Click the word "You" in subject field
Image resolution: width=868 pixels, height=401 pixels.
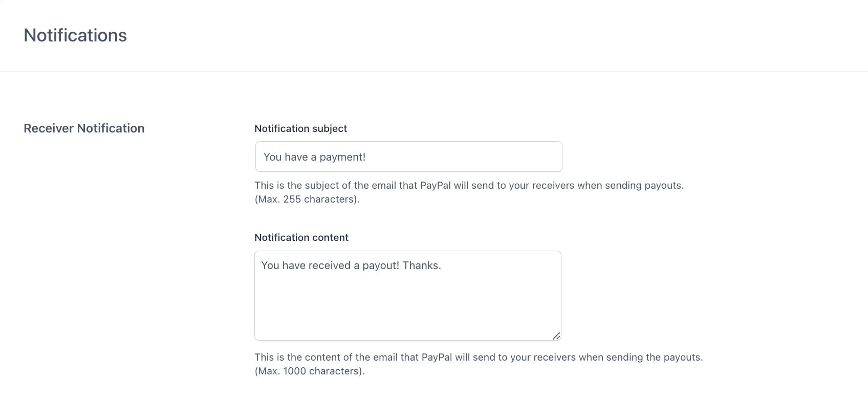[272, 157]
